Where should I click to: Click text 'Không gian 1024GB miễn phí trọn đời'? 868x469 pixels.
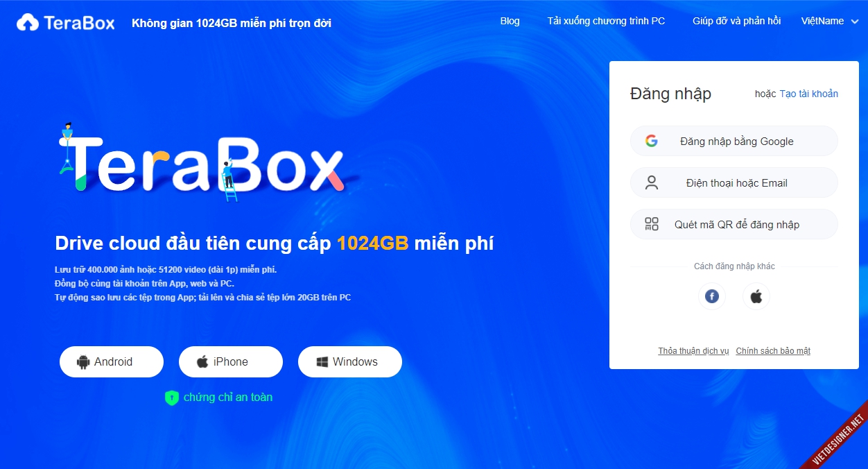(232, 23)
